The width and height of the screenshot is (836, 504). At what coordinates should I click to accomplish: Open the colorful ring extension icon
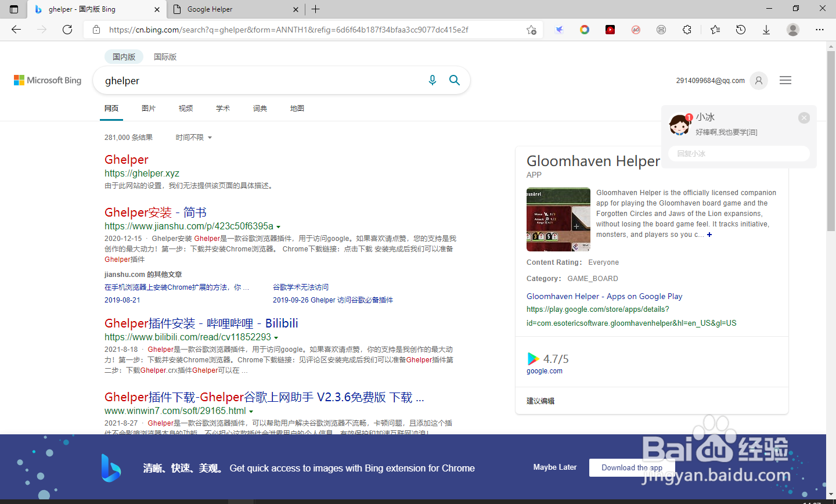585,30
